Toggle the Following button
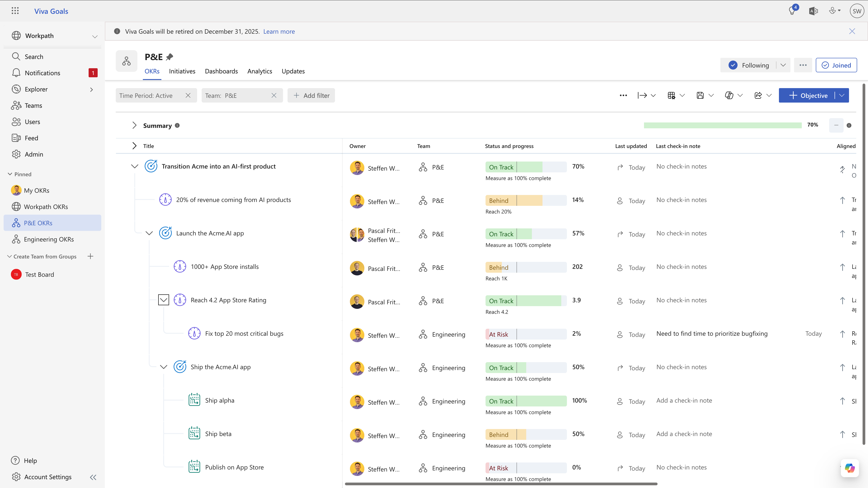The height and width of the screenshot is (488, 868). [x=749, y=65]
